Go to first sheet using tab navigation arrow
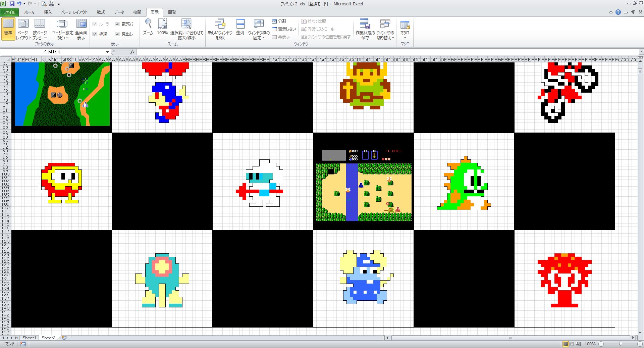Image resolution: width=644 pixels, height=348 pixels. point(3,338)
